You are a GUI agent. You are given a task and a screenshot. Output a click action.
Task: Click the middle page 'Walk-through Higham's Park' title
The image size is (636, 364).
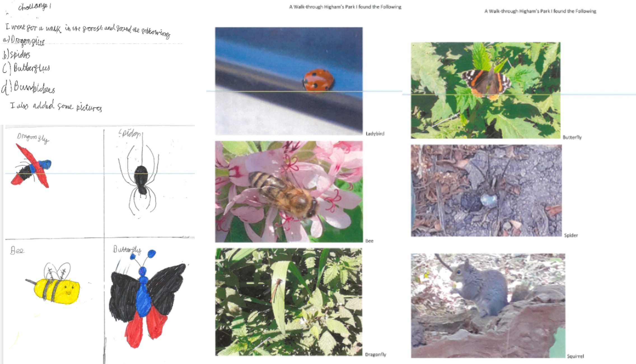point(345,7)
